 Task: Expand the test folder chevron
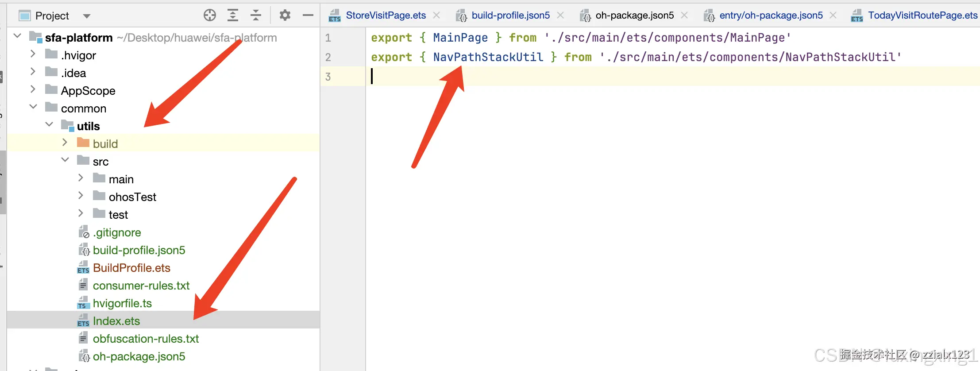pos(81,213)
